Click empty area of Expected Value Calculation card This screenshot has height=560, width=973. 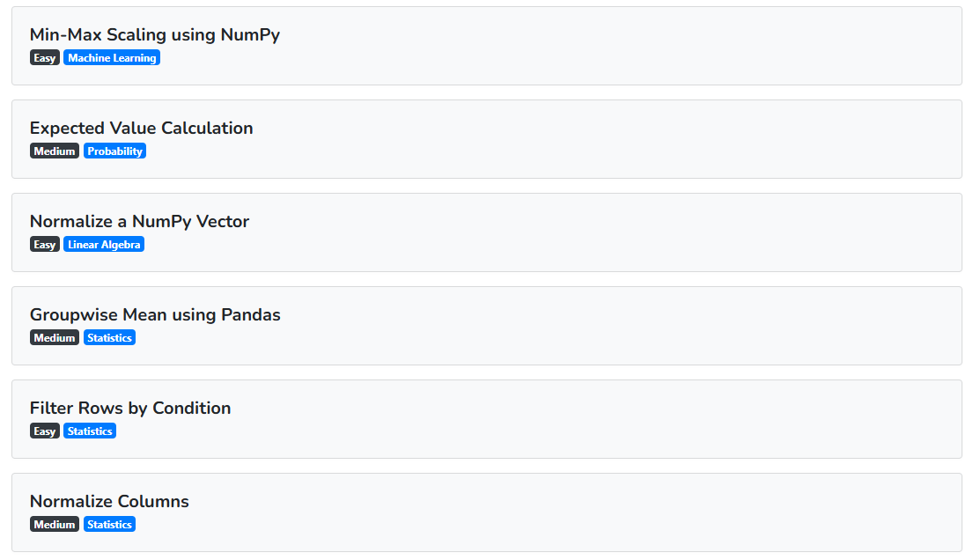tap(616, 139)
